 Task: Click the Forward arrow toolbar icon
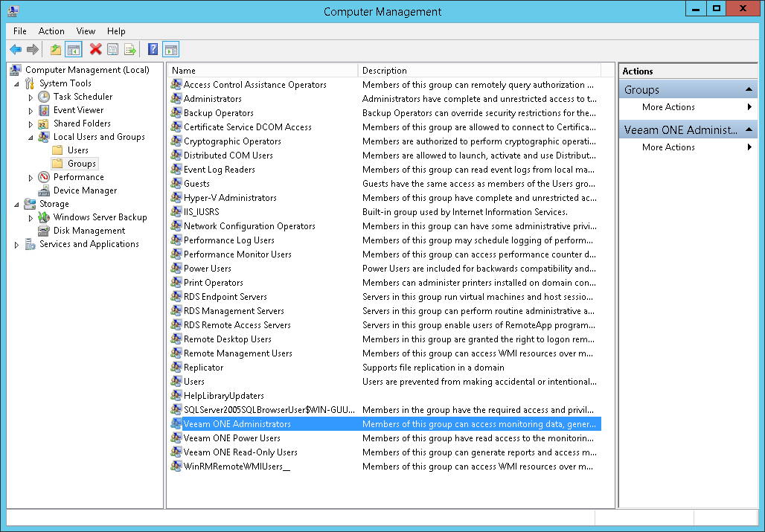(x=33, y=49)
